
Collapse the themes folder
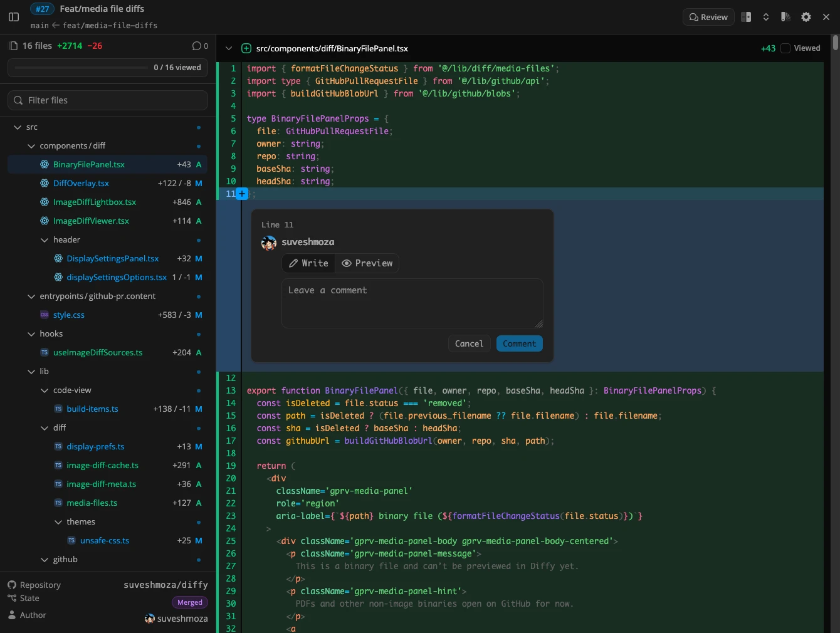[x=58, y=522]
